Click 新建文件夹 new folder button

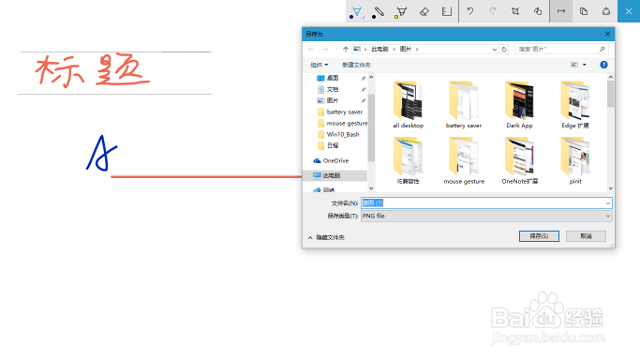coord(356,65)
